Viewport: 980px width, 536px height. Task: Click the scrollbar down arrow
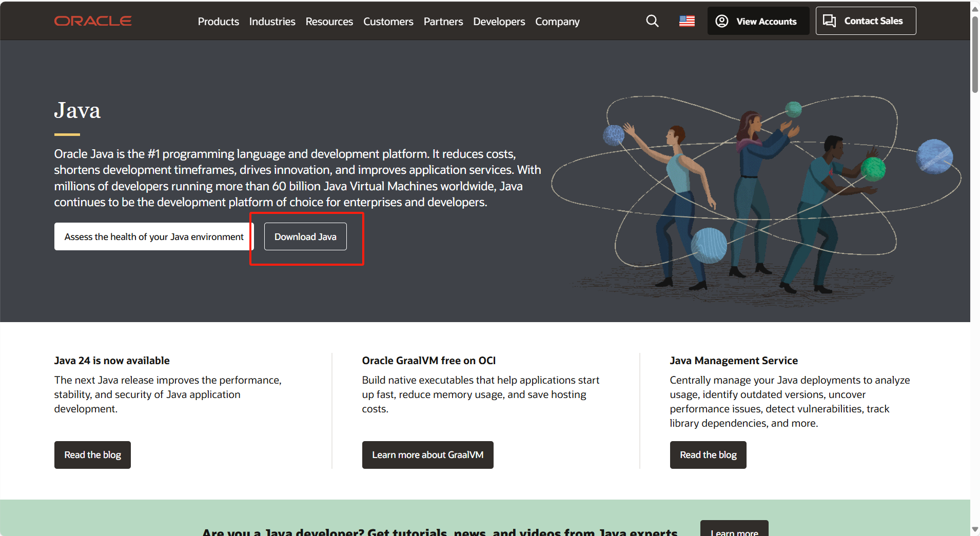(975, 529)
